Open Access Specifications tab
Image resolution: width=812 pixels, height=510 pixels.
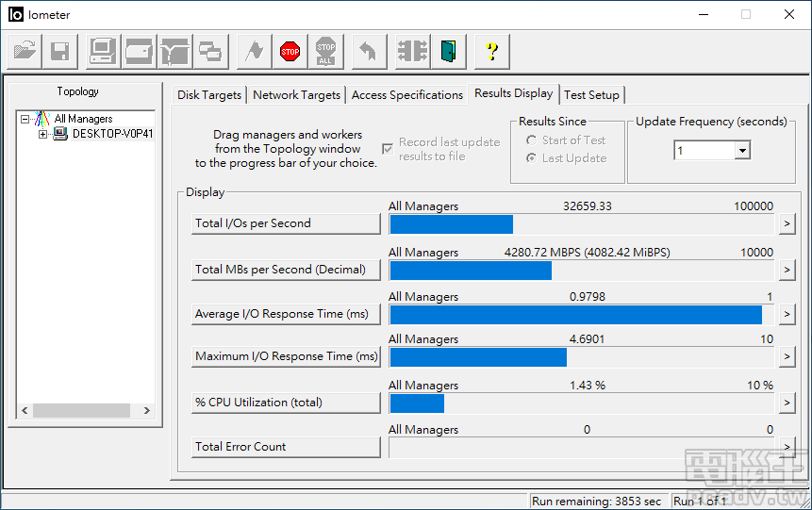[407, 95]
